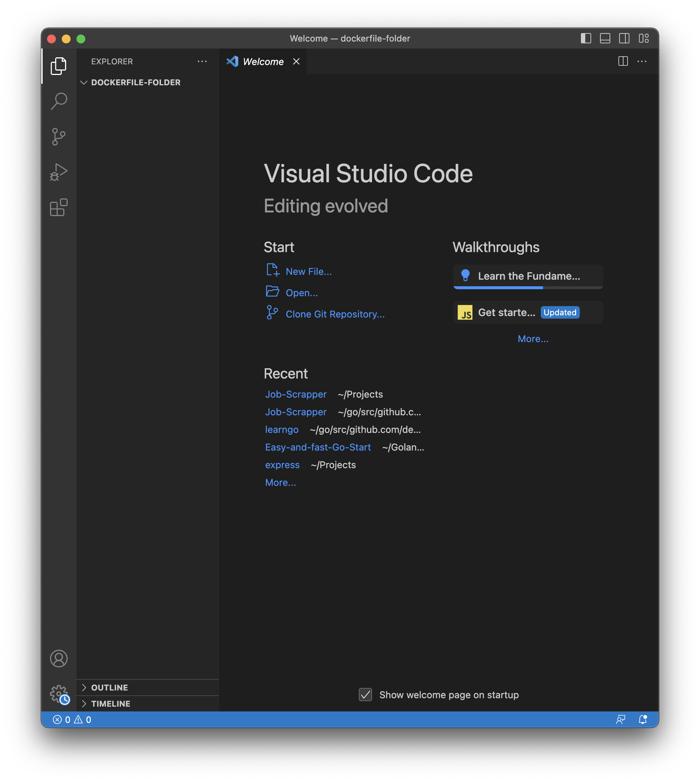Open the Explorer view in activity bar
Image resolution: width=700 pixels, height=782 pixels.
(x=58, y=66)
